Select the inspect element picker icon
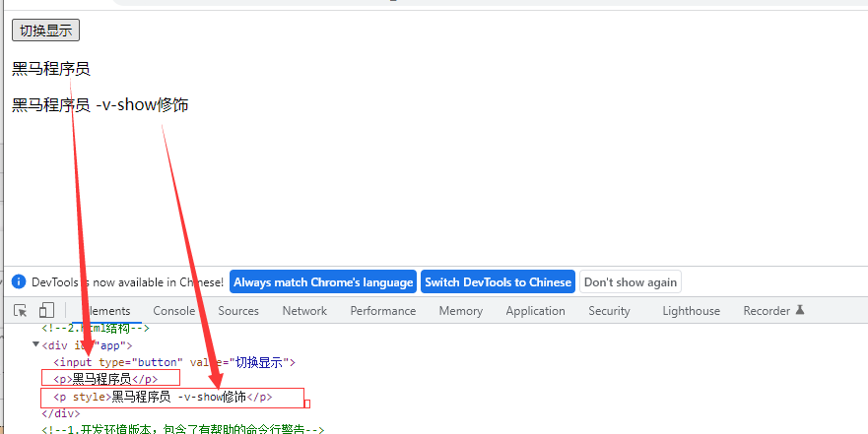The height and width of the screenshot is (434, 868). click(x=21, y=311)
